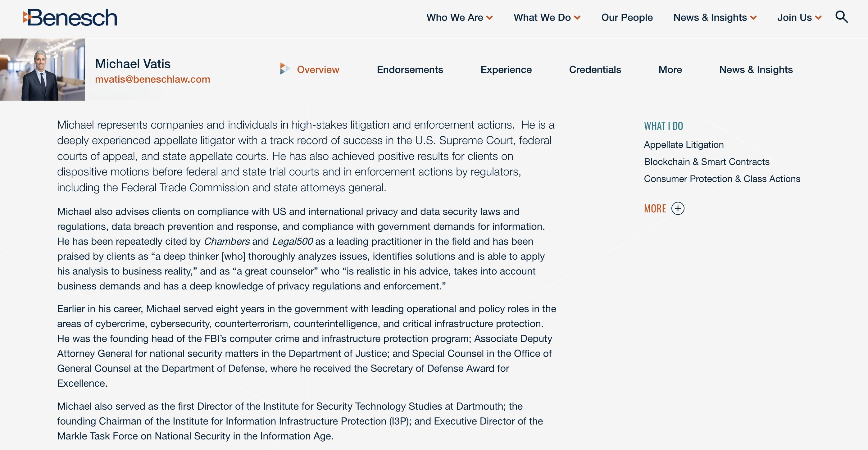868x450 pixels.
Task: Click the orange arrow beside Overview
Action: point(285,69)
